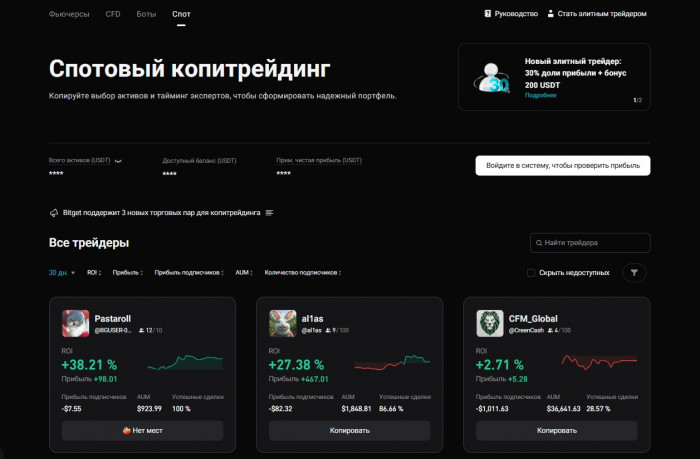Click Pastaroll handle @BGUSER-0...
Viewport: 700px width, 459px height.
coord(113,330)
